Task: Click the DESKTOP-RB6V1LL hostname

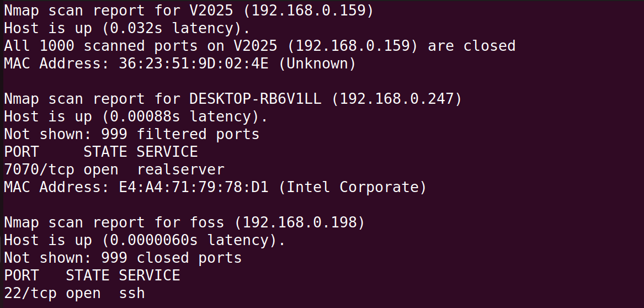Action: point(256,99)
